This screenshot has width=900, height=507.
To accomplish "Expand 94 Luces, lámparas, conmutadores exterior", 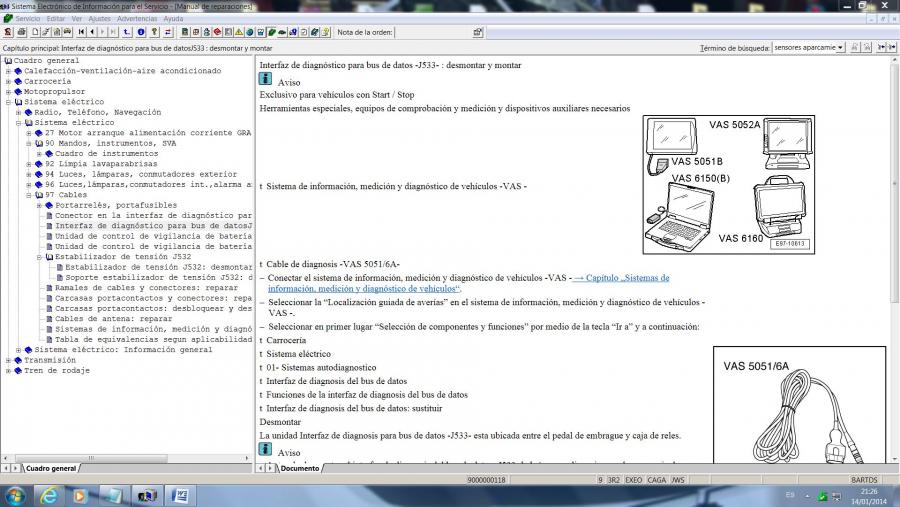I will [x=29, y=175].
